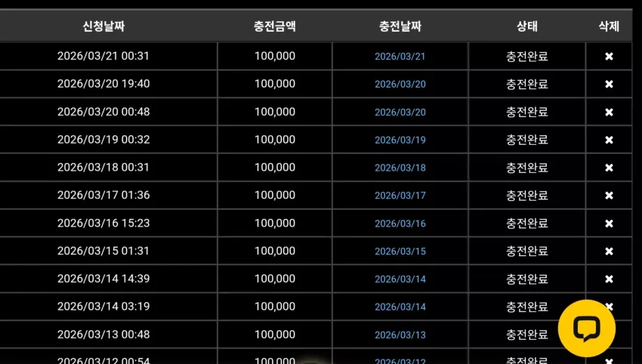Open the 2026/03/13 charge date link
The image size is (642, 364).
pyautogui.click(x=400, y=335)
